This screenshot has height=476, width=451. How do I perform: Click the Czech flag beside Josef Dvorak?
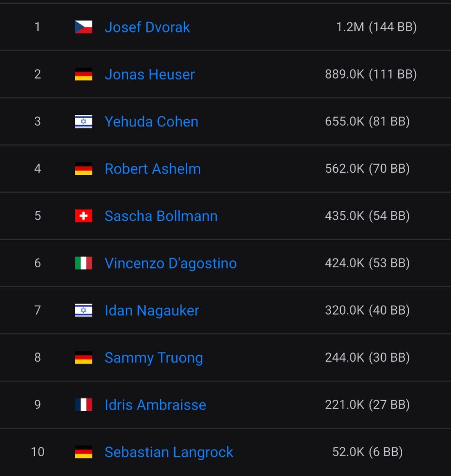click(x=84, y=27)
